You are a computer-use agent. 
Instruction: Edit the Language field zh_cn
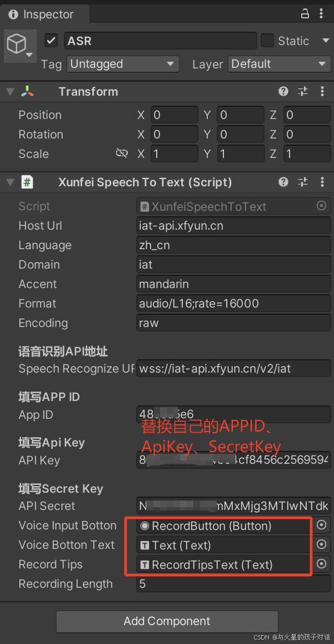[x=233, y=245]
